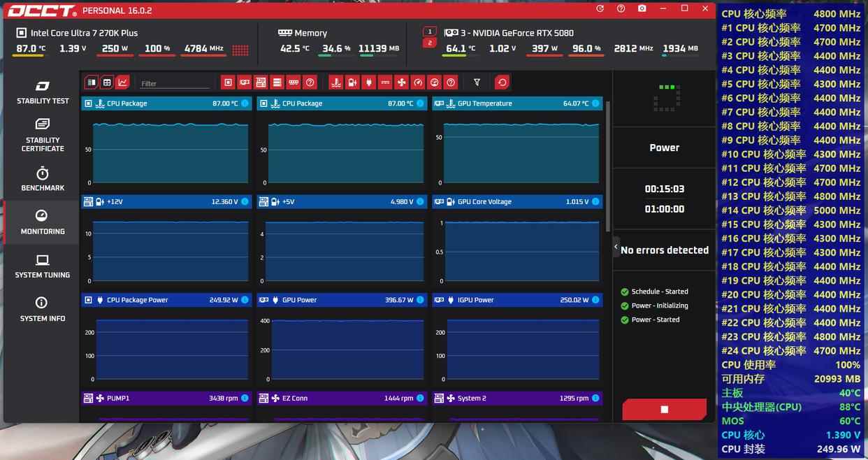Toggle the blue dot on System 2 graph
Viewport: 868px width, 460px height.
595,398
